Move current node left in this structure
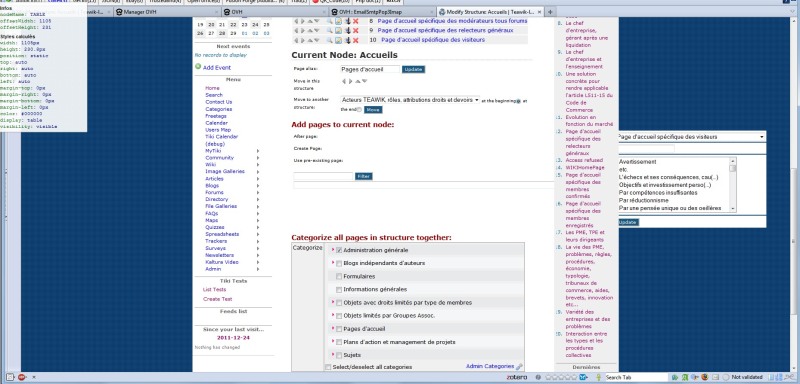The width and height of the screenshot is (800, 384). click(343, 81)
